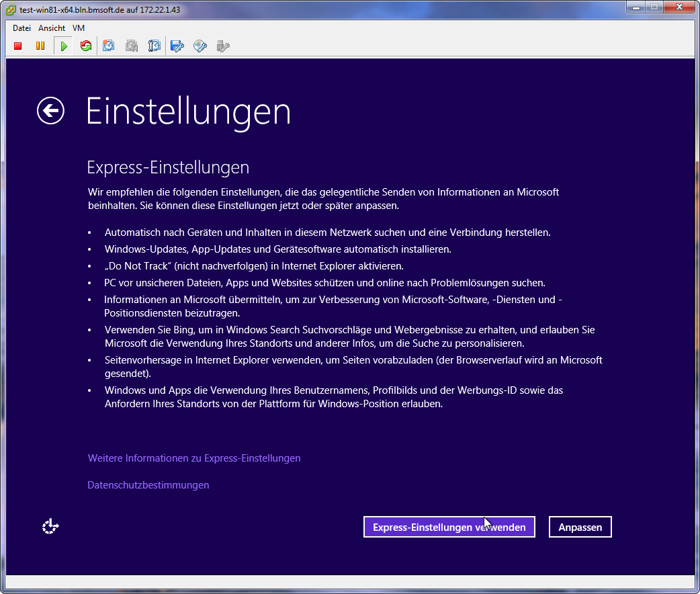Click the Express-Einstellungen subheading
This screenshot has height=594, width=700.
point(168,167)
